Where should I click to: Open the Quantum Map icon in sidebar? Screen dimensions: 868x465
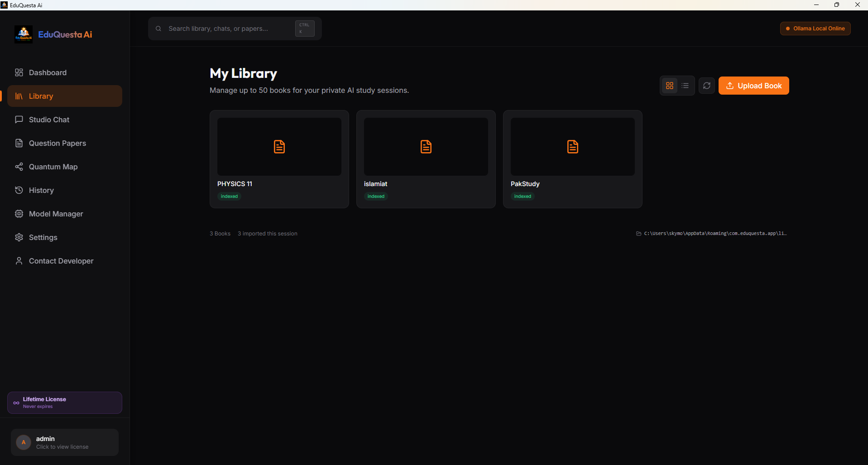[x=19, y=167]
